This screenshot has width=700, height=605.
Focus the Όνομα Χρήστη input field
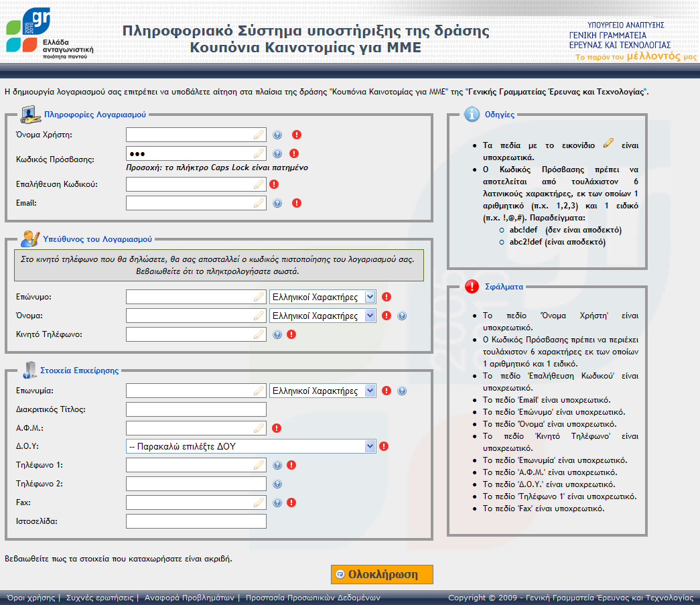196,135
